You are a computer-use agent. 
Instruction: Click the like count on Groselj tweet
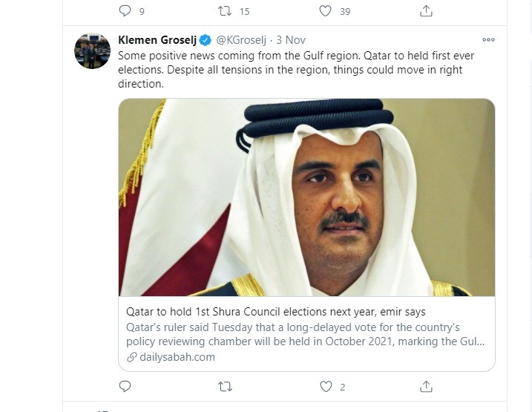tap(343, 387)
